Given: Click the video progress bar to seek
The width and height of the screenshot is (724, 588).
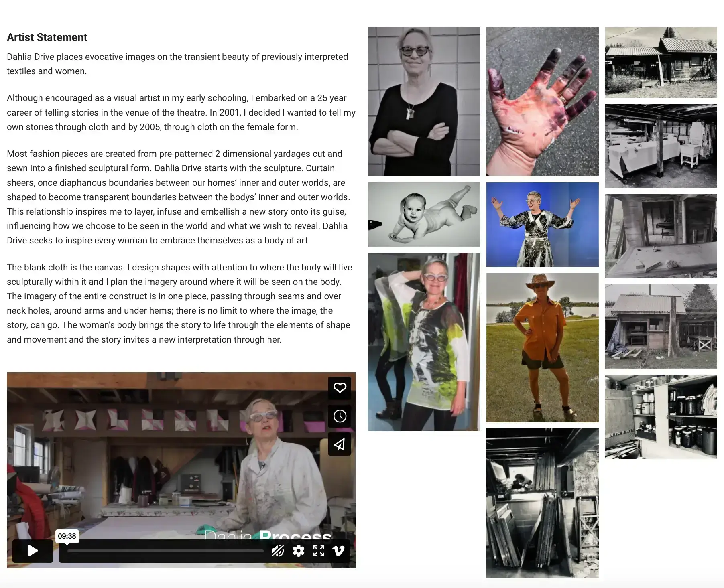Looking at the screenshot, I should pos(165,551).
